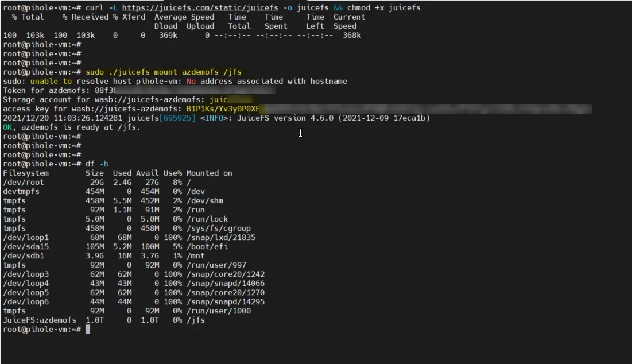Click the /jfs mount point in df output
The width and height of the screenshot is (632, 364).
tap(196, 320)
